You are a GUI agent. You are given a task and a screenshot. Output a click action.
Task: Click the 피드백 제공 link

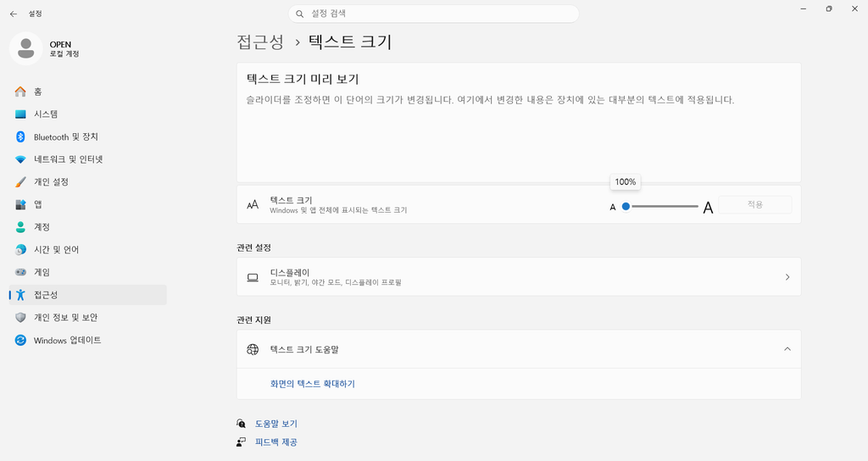(275, 442)
